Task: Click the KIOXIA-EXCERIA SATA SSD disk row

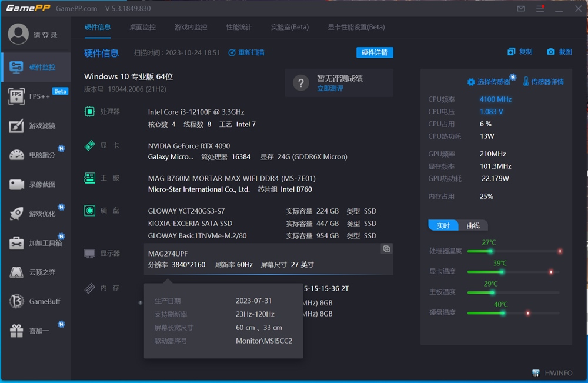Action: click(262, 223)
